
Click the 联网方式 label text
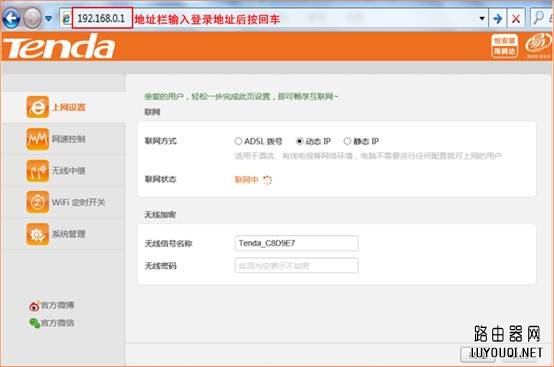click(160, 141)
